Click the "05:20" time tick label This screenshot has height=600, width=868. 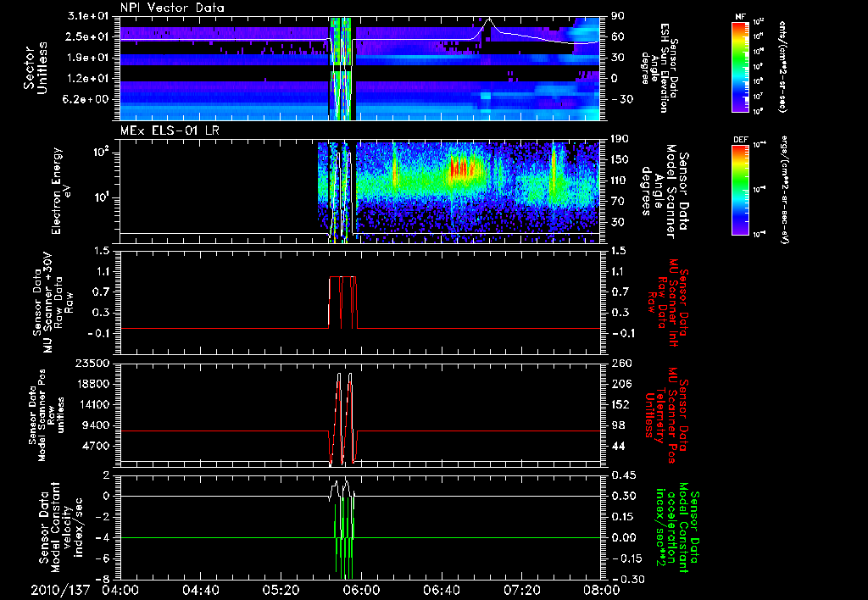pos(281,590)
